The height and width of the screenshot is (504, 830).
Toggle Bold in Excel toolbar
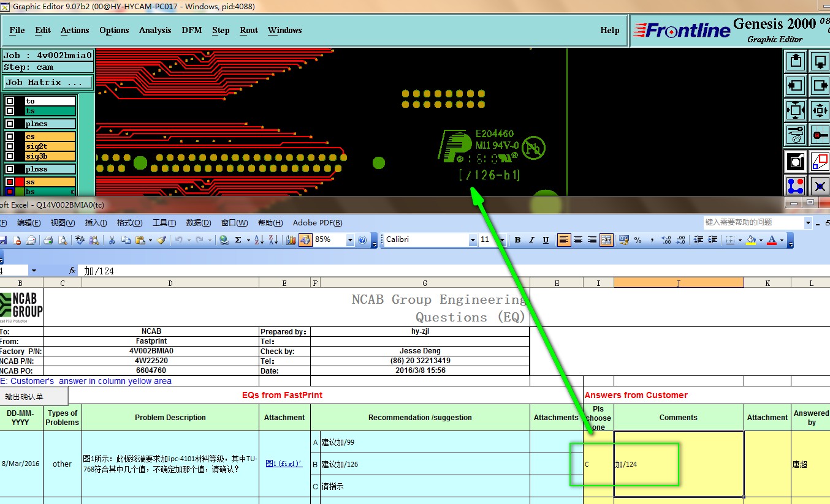coord(517,240)
